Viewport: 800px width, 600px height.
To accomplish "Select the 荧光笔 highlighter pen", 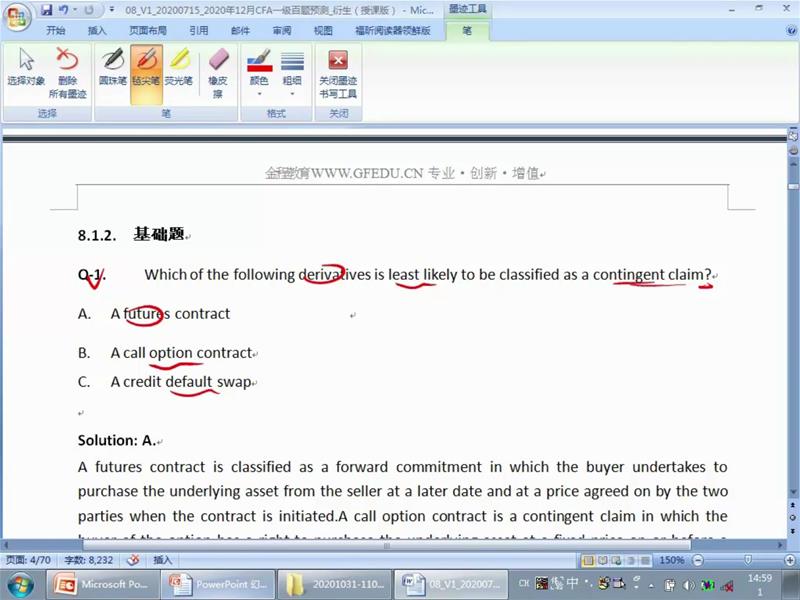I will coord(179,67).
